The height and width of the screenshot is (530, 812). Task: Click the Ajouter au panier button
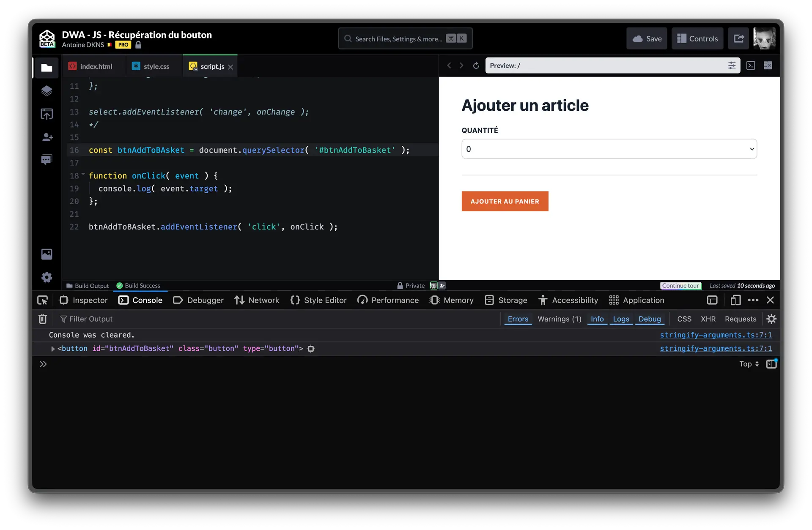505,201
